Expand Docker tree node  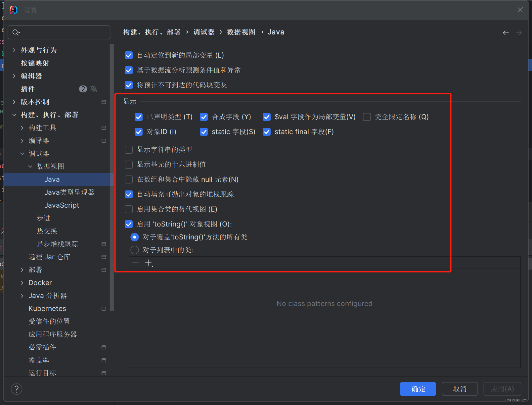(x=22, y=283)
